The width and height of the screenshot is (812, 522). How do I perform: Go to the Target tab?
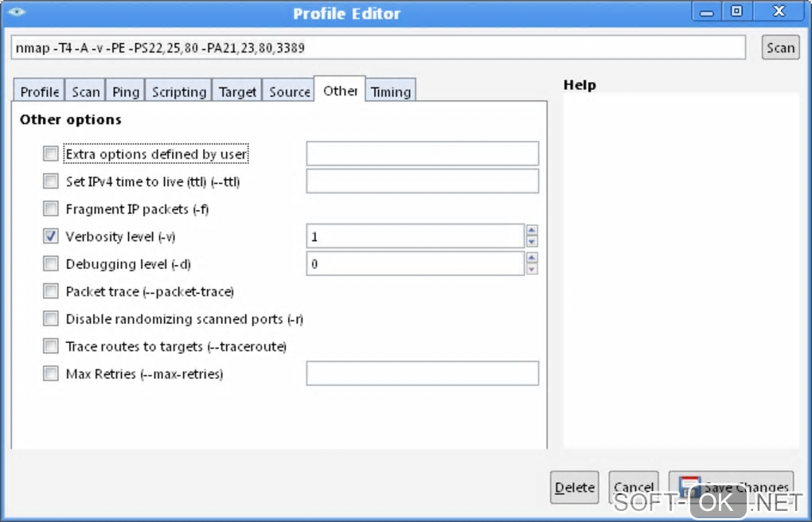(237, 92)
